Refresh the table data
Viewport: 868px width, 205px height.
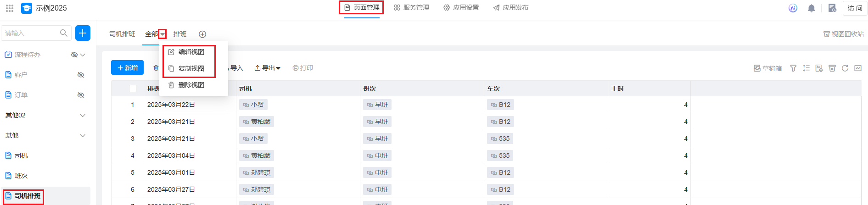(845, 68)
